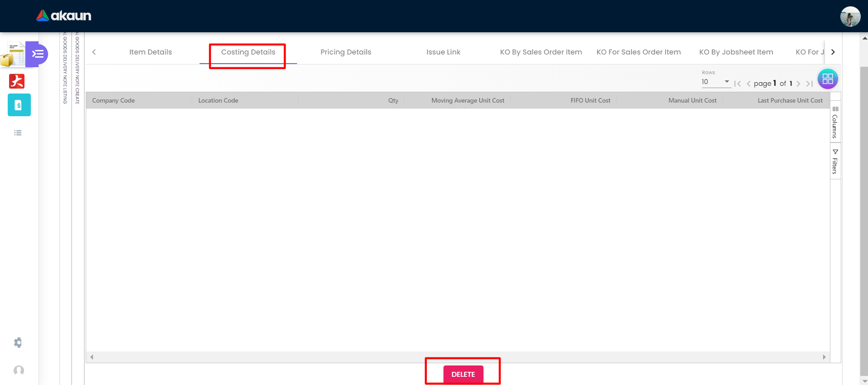Open the user profile avatar
This screenshot has width=868, height=385.
850,16
